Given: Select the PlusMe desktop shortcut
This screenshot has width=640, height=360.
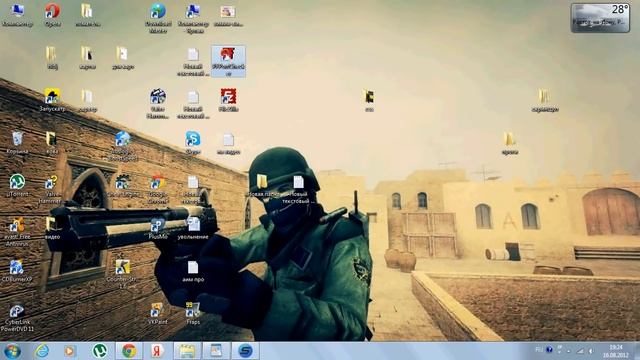Looking at the screenshot, I should point(158,228).
